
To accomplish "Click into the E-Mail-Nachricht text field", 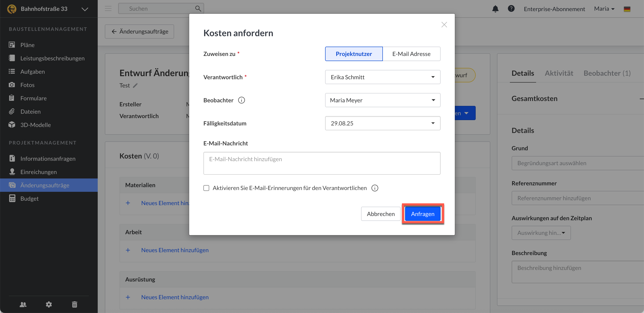I will pos(322,163).
